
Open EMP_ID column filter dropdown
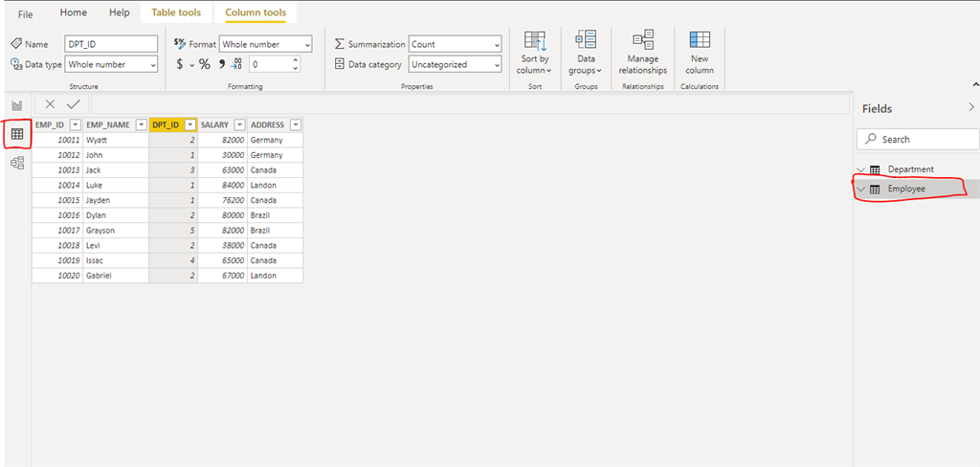(x=75, y=125)
